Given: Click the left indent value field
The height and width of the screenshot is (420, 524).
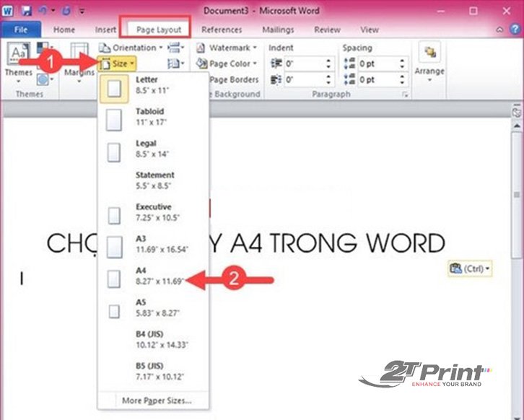Looking at the screenshot, I should coord(303,64).
